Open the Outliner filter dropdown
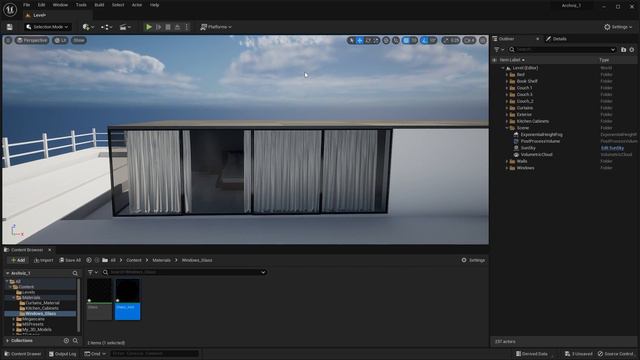640x360 pixels. pyautogui.click(x=499, y=49)
